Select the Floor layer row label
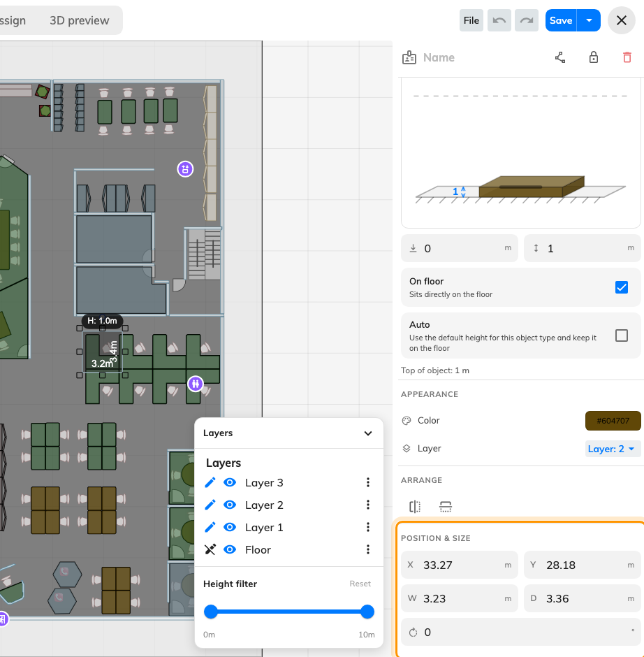The width and height of the screenshot is (644, 657). pos(258,550)
